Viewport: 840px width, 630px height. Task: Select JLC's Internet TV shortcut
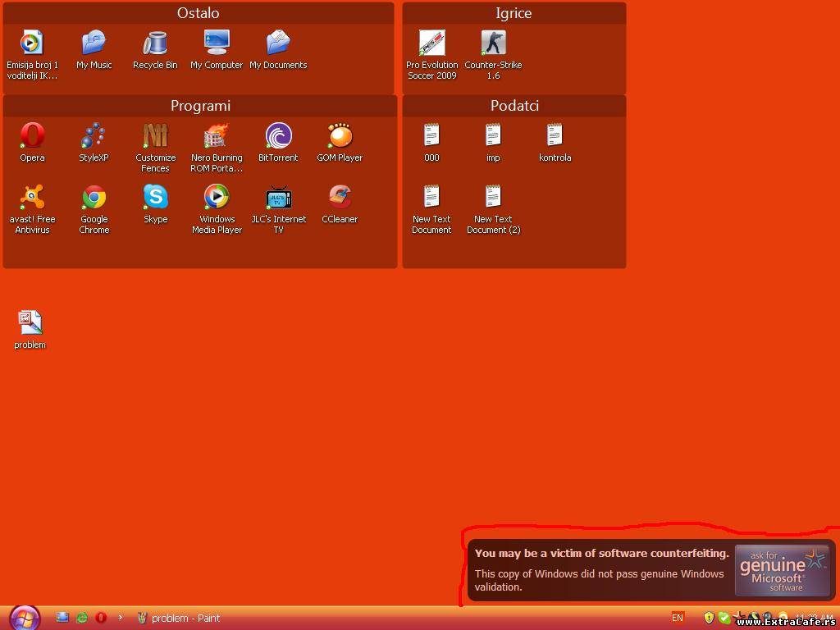pyautogui.click(x=278, y=209)
